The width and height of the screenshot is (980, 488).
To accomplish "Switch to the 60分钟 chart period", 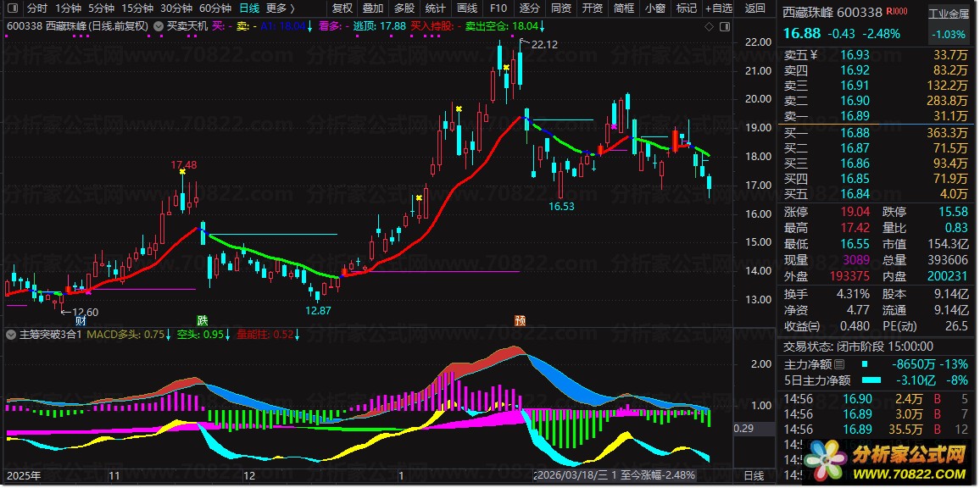I will [215, 8].
